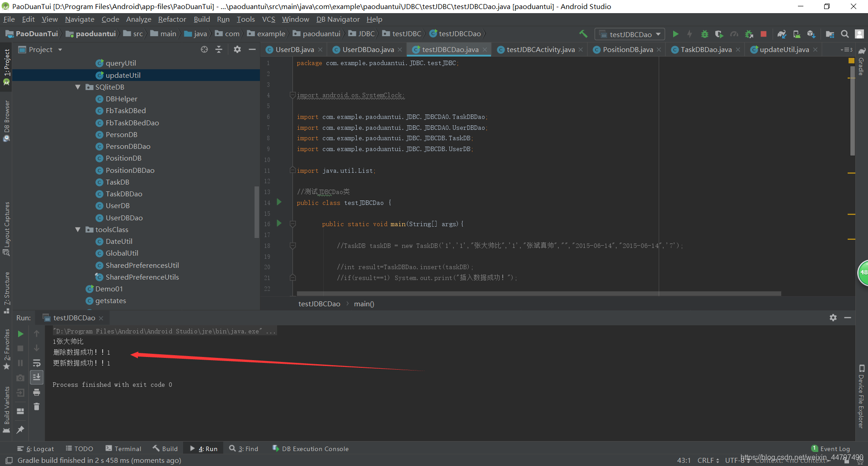
Task: Open the Event Log
Action: (x=830, y=449)
